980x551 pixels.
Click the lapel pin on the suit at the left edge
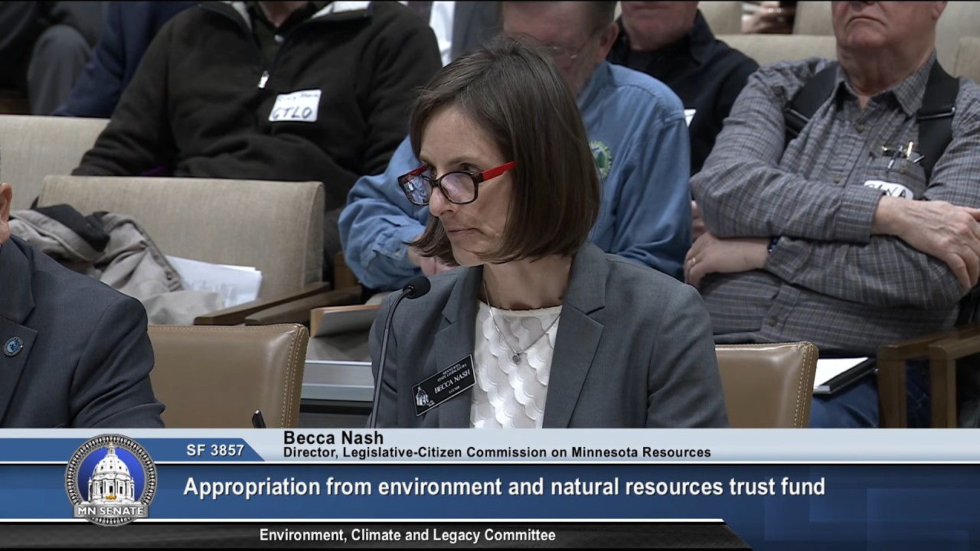click(12, 347)
